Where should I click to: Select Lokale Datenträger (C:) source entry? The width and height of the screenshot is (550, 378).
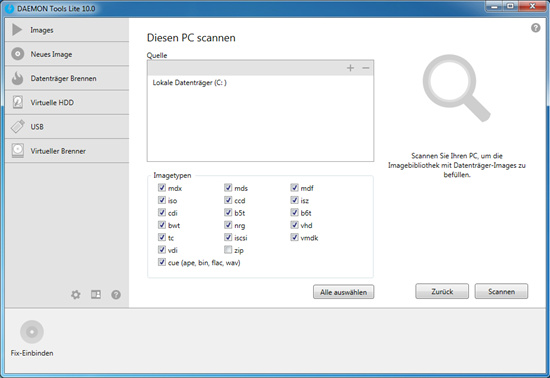[260, 83]
